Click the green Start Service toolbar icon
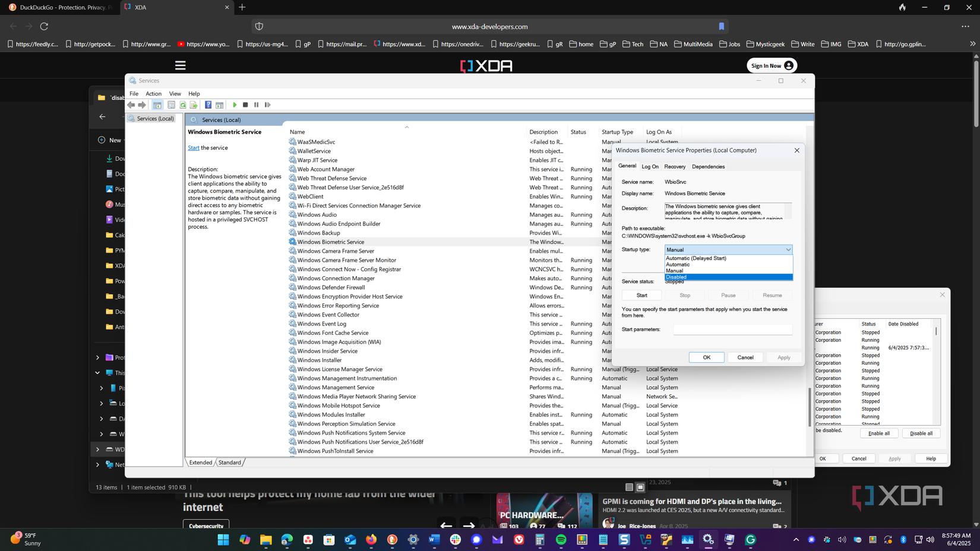The image size is (980, 551). 235,105
